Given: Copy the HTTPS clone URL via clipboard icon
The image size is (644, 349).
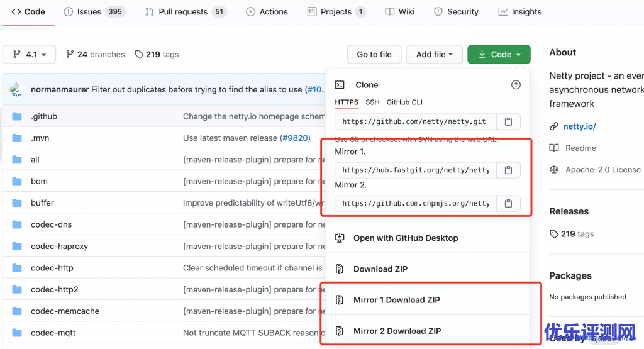Looking at the screenshot, I should [x=509, y=121].
